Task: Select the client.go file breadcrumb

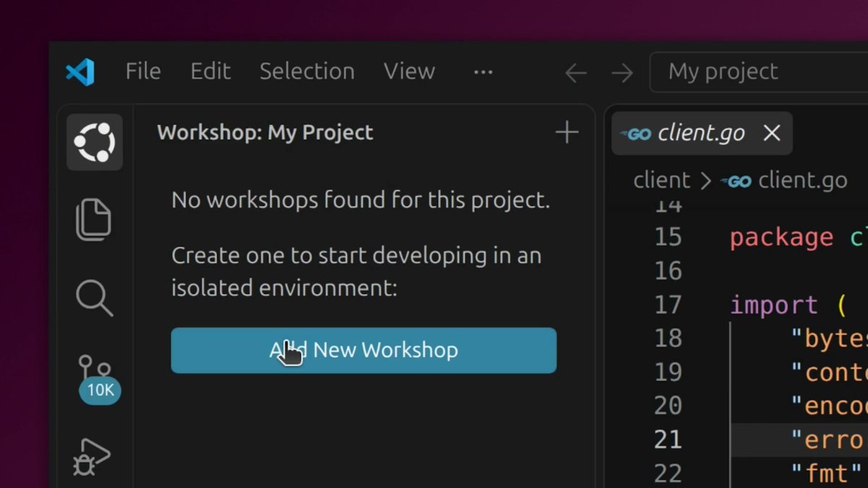Action: pos(784,180)
